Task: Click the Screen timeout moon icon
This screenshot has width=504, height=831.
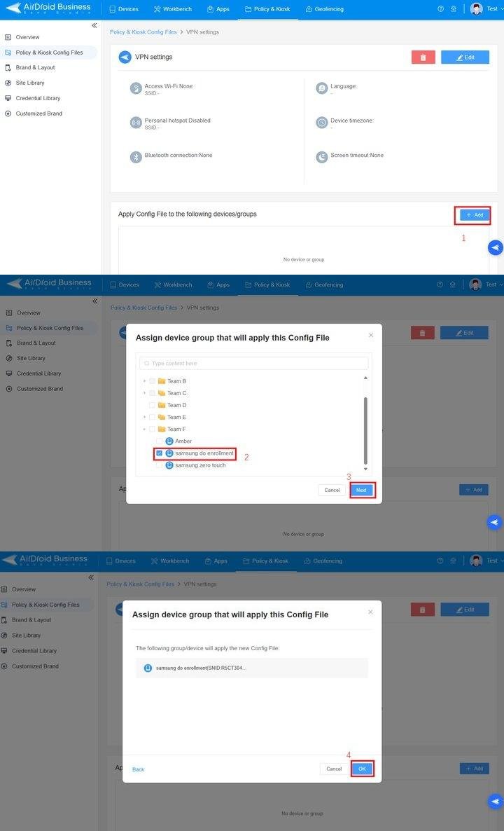Action: pyautogui.click(x=322, y=158)
